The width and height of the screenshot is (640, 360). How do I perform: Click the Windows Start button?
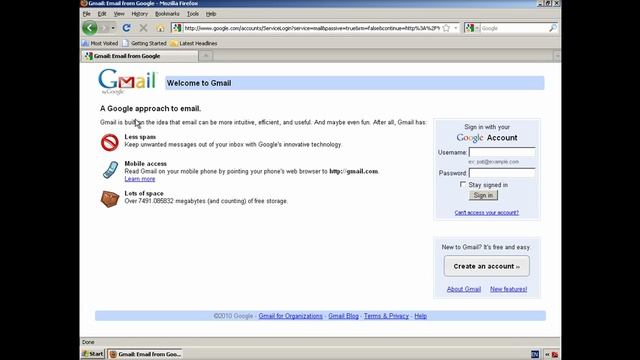93,354
